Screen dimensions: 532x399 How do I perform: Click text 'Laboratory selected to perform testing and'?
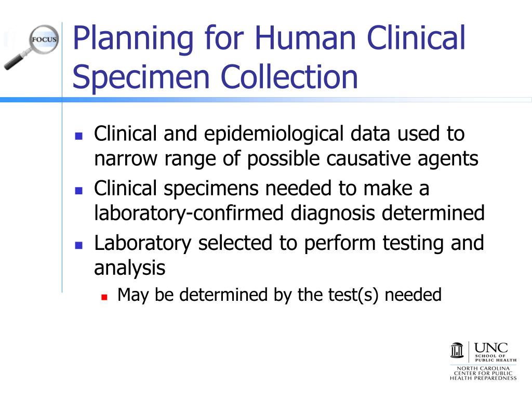tap(289, 243)
